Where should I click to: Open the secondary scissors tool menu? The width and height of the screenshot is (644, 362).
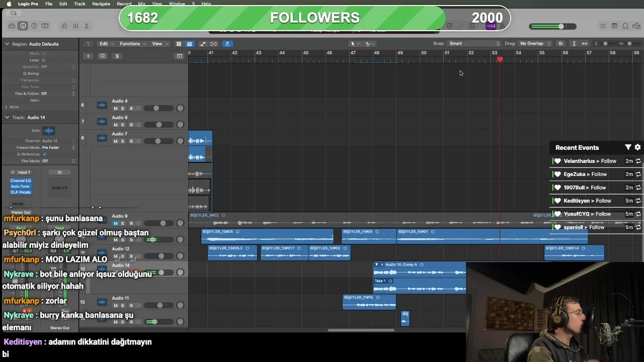click(x=369, y=44)
